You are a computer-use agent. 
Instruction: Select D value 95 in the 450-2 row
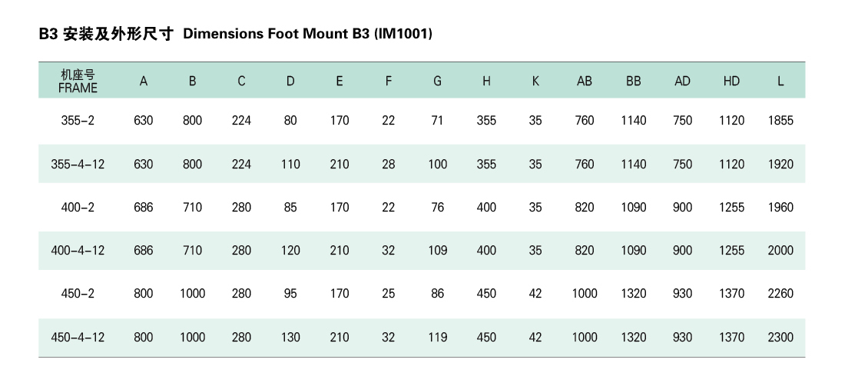[x=290, y=293]
